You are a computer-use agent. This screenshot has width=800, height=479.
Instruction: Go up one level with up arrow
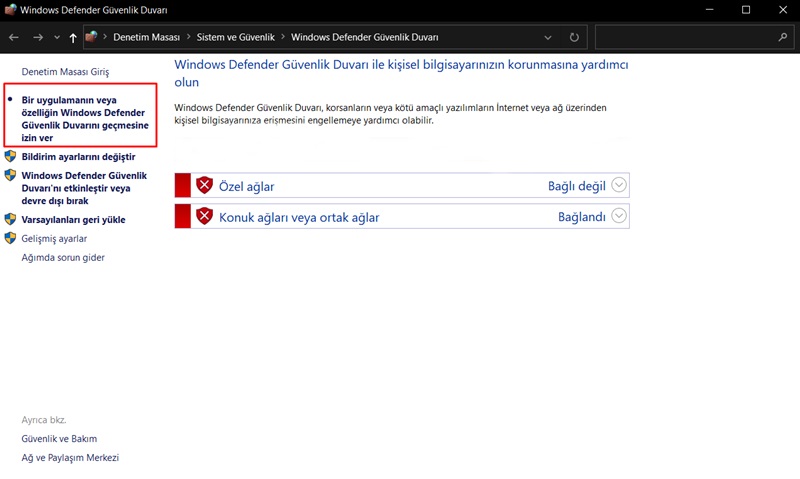(73, 38)
